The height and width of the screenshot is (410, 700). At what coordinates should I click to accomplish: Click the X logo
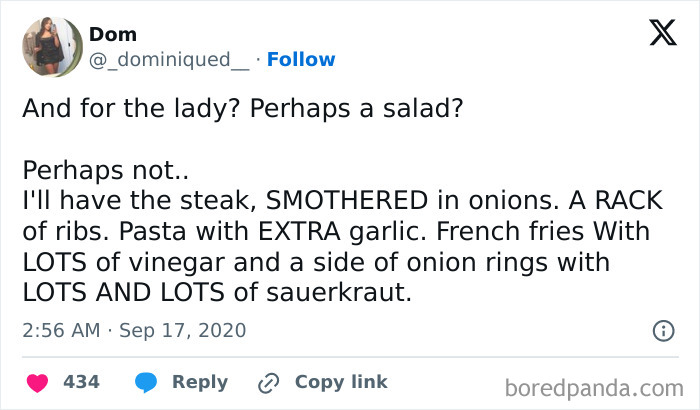(x=656, y=35)
